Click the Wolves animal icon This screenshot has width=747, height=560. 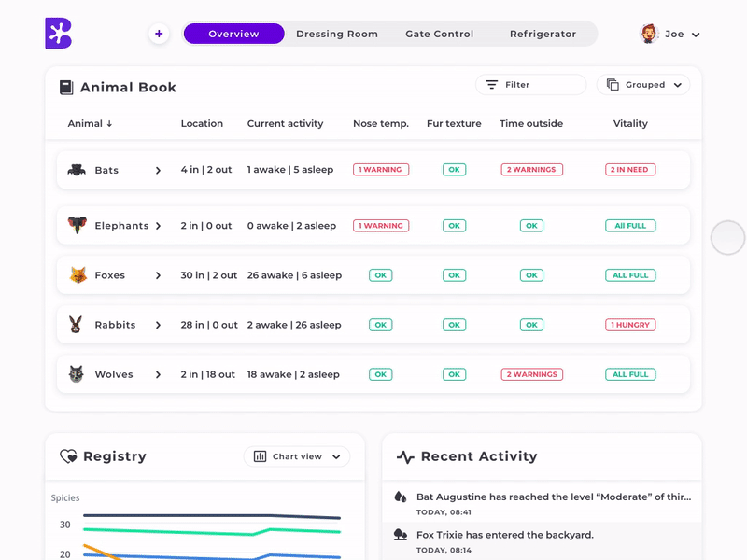(77, 374)
